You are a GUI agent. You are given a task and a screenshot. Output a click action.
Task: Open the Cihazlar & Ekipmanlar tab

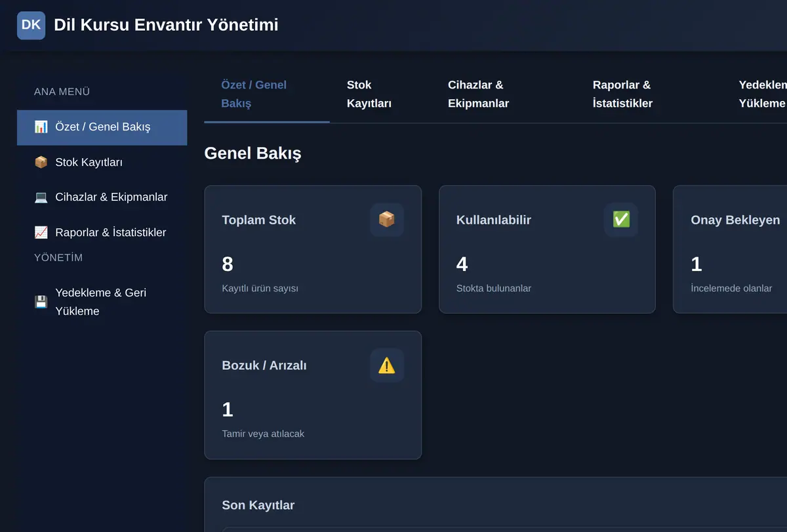(x=503, y=94)
